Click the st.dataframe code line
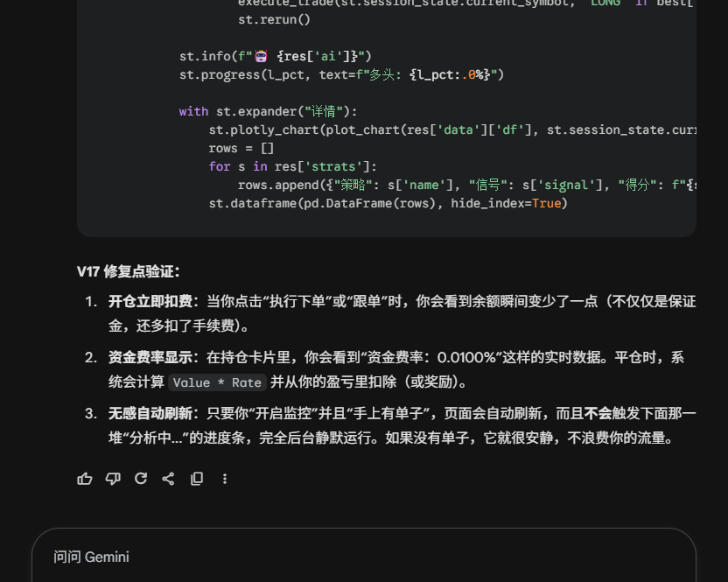Viewport: 728px width, 582px height. pyautogui.click(x=388, y=203)
